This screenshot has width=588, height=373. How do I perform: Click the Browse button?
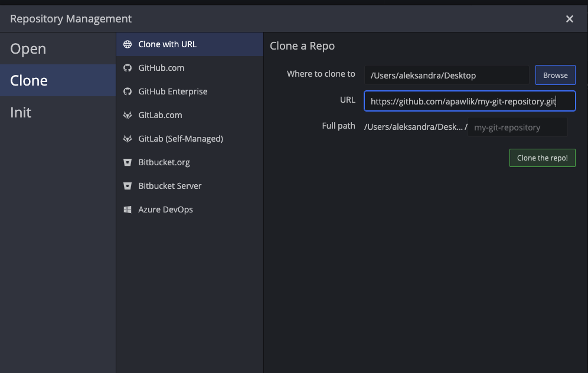[x=556, y=75]
